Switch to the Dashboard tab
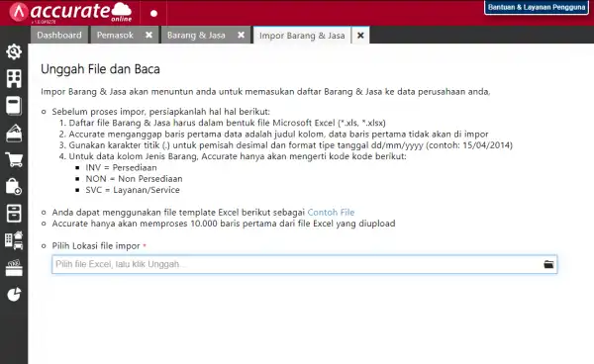 pyautogui.click(x=59, y=36)
